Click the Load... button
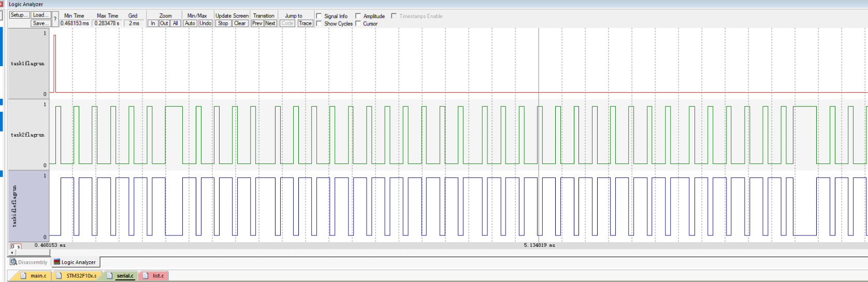This screenshot has width=868, height=282. pyautogui.click(x=40, y=15)
